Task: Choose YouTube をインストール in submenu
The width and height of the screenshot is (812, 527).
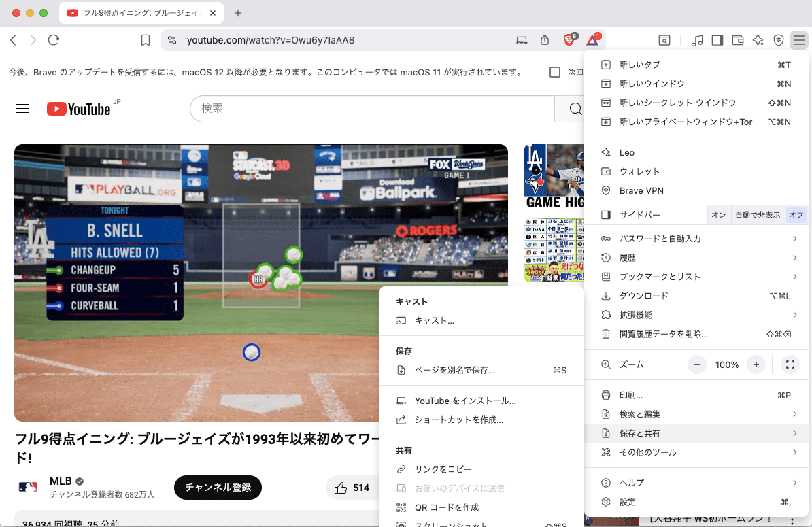Action: point(481,401)
